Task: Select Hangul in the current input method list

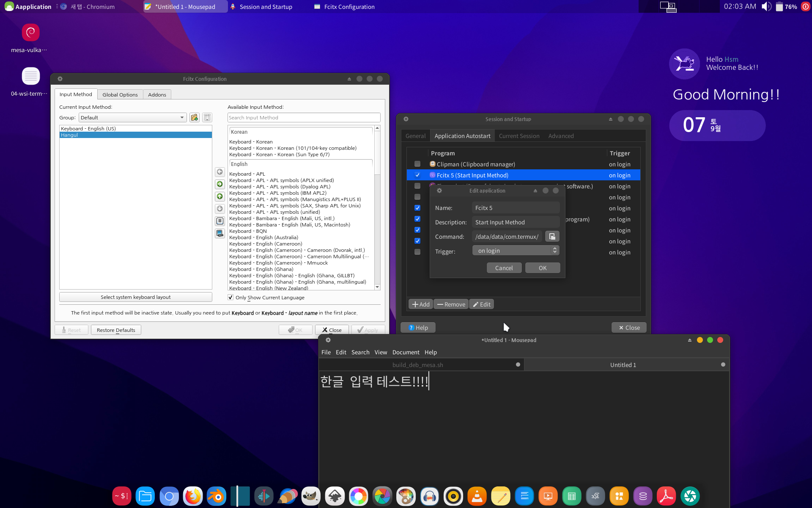Action: click(x=136, y=135)
